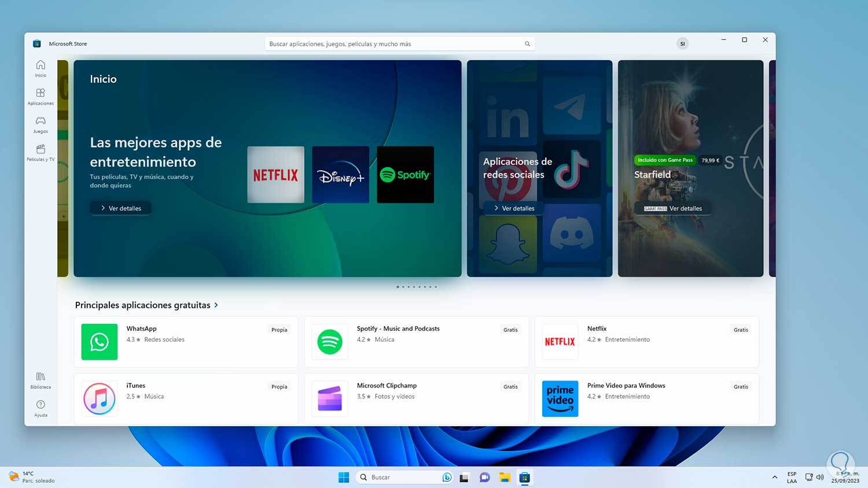Screen dimensions: 868x488
Task: Click the Propia button for iTunes
Action: click(279, 387)
